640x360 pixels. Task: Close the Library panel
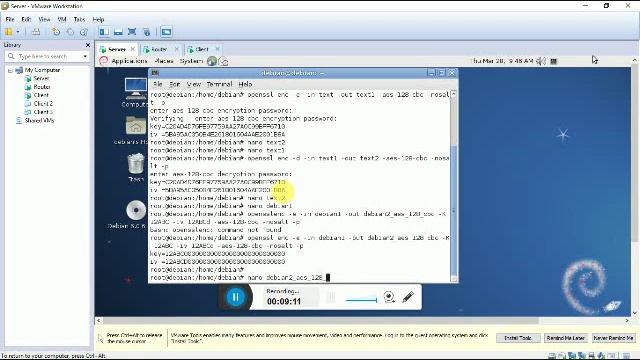point(88,45)
